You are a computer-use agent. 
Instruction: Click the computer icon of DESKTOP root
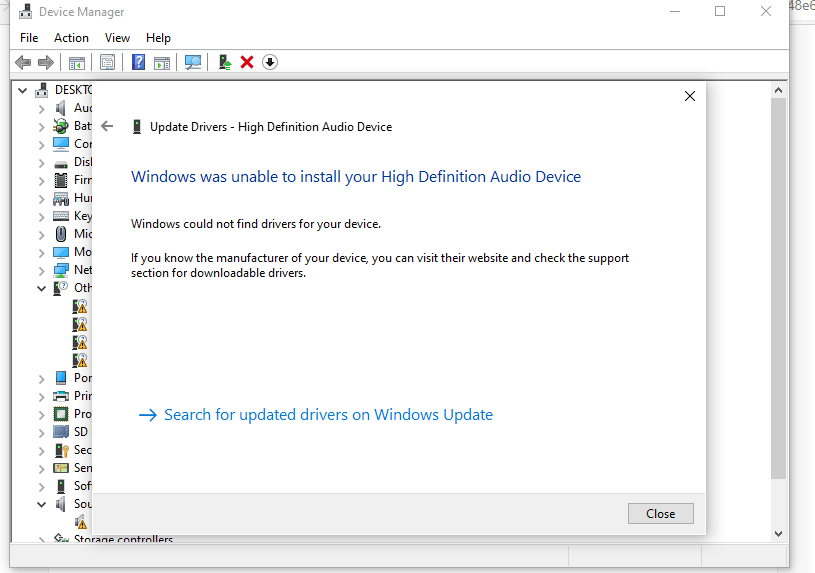[42, 90]
